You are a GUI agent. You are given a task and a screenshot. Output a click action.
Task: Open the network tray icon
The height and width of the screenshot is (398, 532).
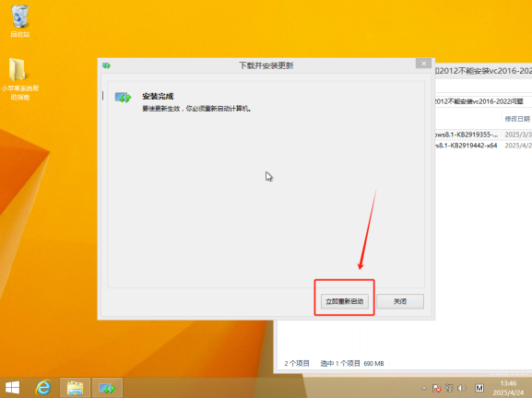pos(449,388)
